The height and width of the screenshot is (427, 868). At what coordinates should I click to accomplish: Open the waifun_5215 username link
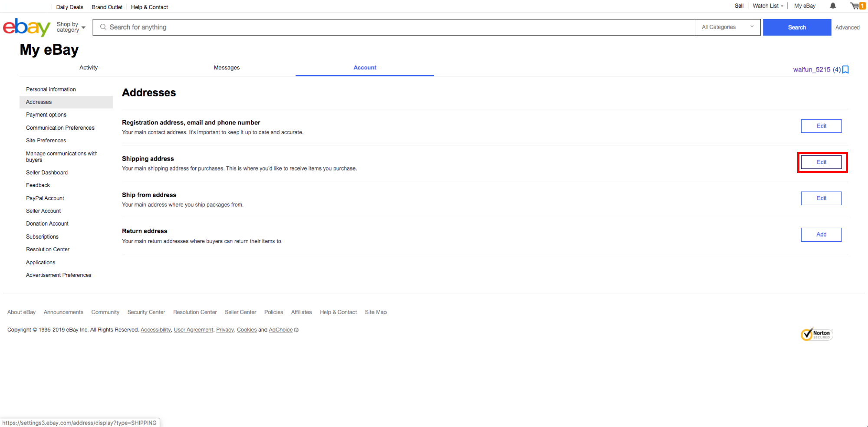[x=812, y=69]
